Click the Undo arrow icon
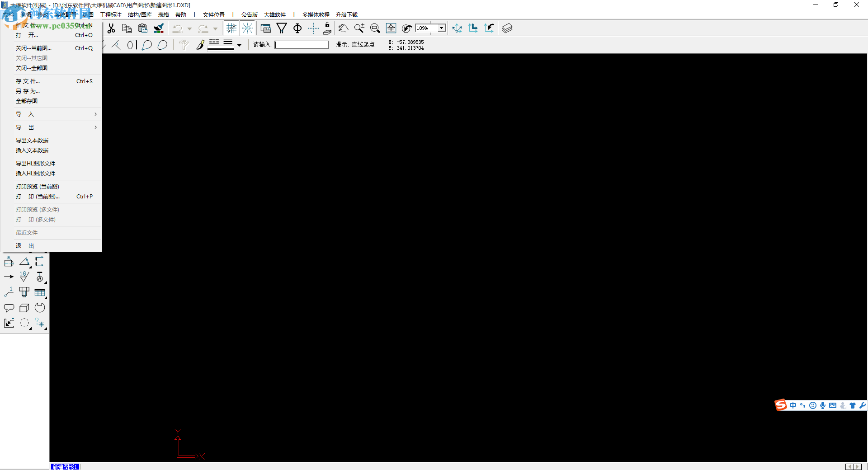This screenshot has width=868, height=470. click(178, 28)
